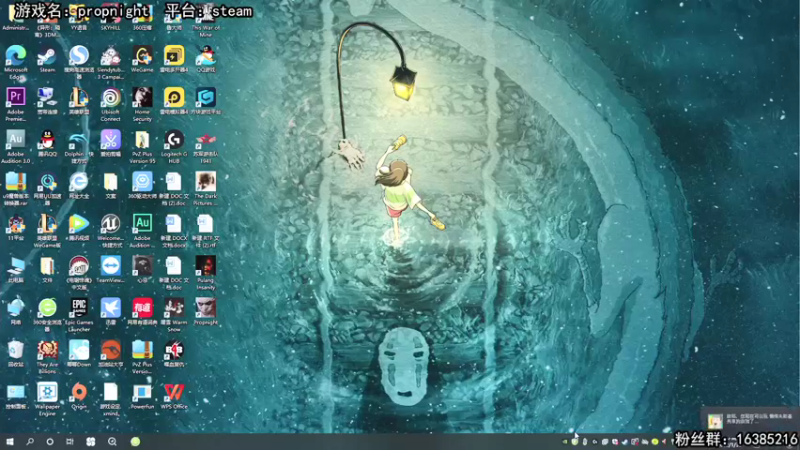Open the Recycle Bin desktop icon

click(x=16, y=354)
